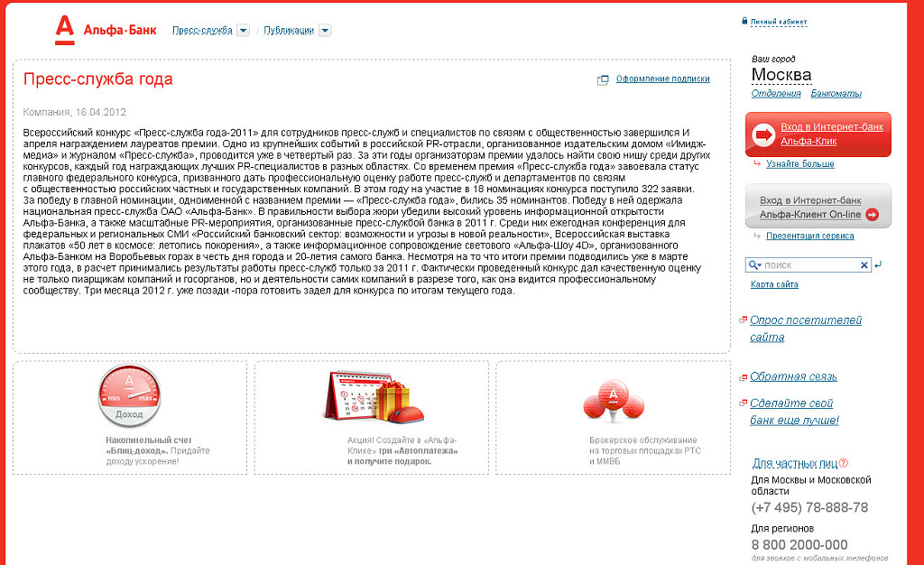
Task: Click phone number 8 800 2000-000
Action: coord(799,545)
